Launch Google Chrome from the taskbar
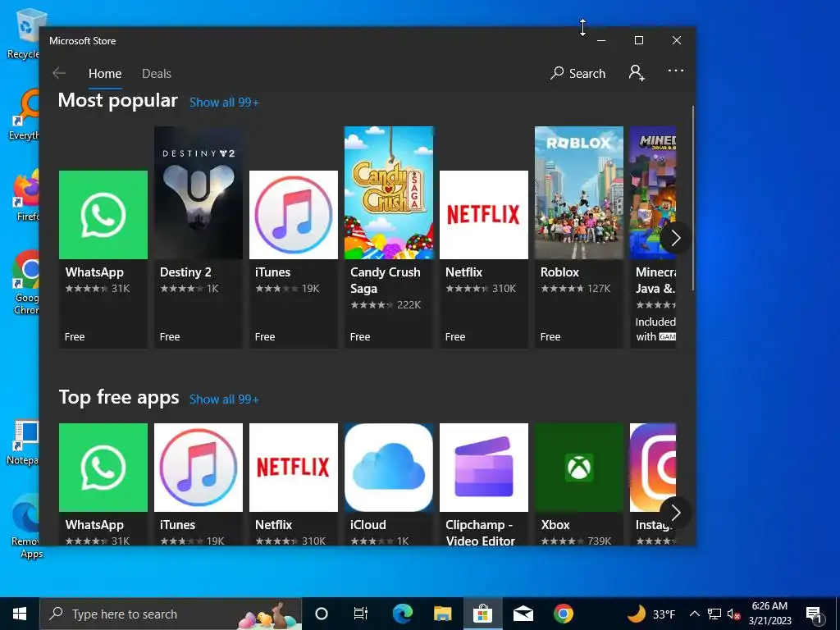This screenshot has height=630, width=840. click(x=563, y=614)
